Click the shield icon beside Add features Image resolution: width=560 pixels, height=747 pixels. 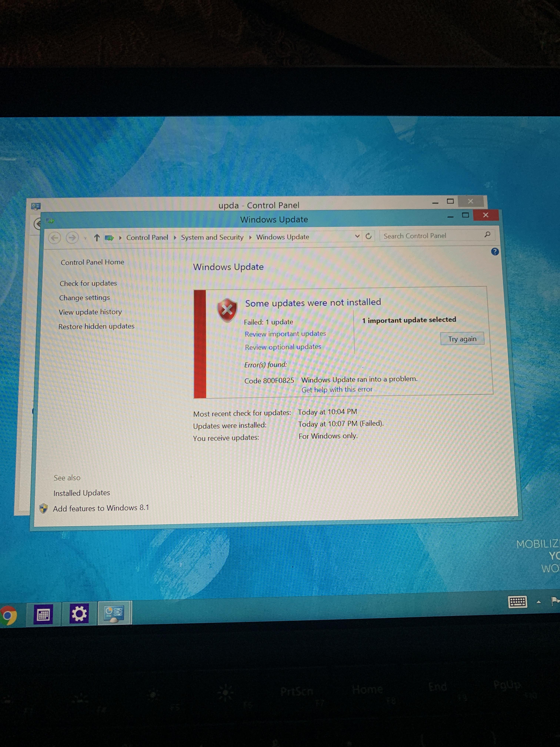click(44, 508)
